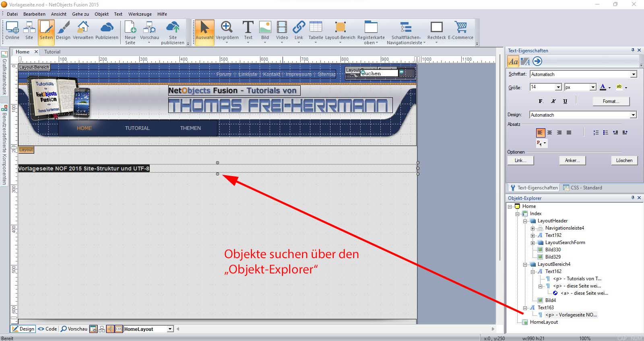
Task: Open the Werkzeuge menu
Action: pos(140,14)
